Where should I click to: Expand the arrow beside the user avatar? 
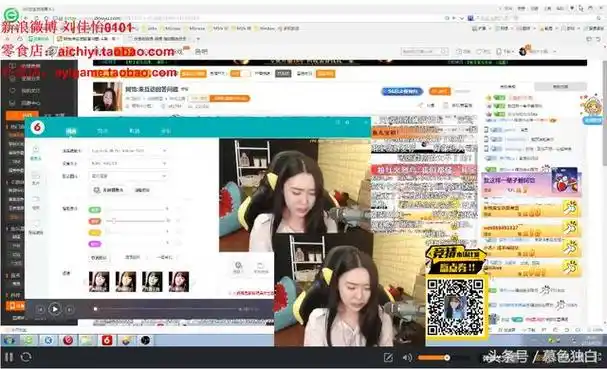(555, 51)
